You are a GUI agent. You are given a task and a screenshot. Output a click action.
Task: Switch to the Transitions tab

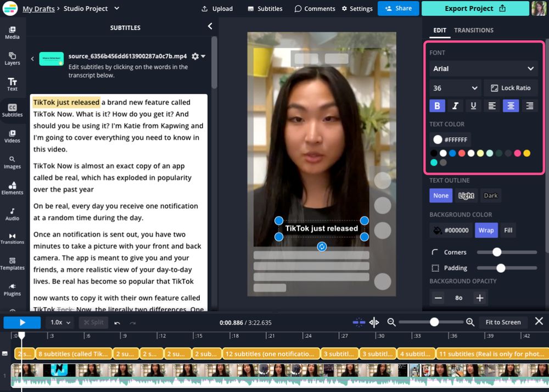pyautogui.click(x=474, y=30)
